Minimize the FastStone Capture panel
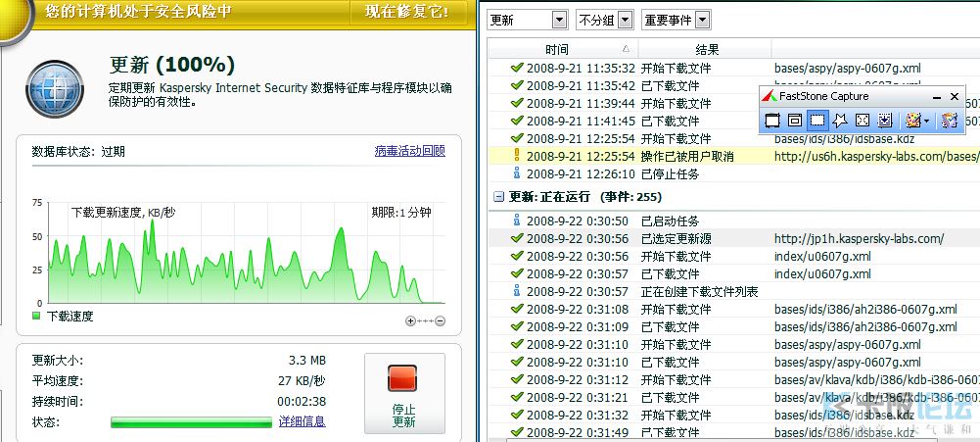 (x=937, y=97)
